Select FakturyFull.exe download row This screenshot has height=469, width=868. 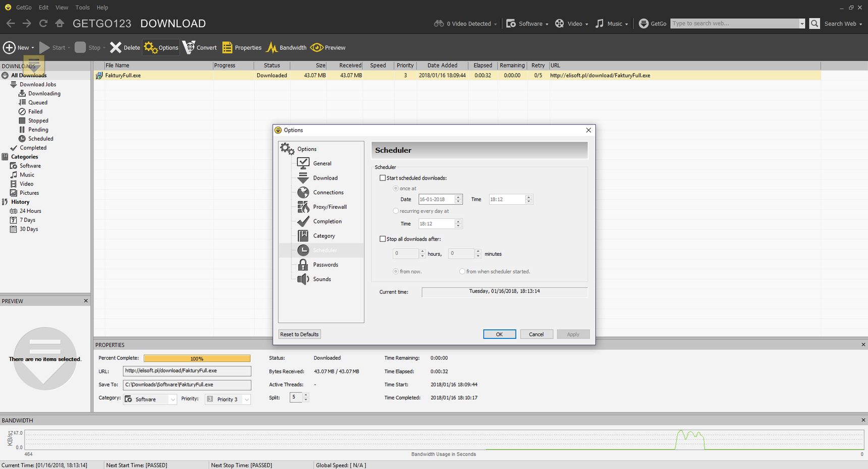(x=458, y=76)
